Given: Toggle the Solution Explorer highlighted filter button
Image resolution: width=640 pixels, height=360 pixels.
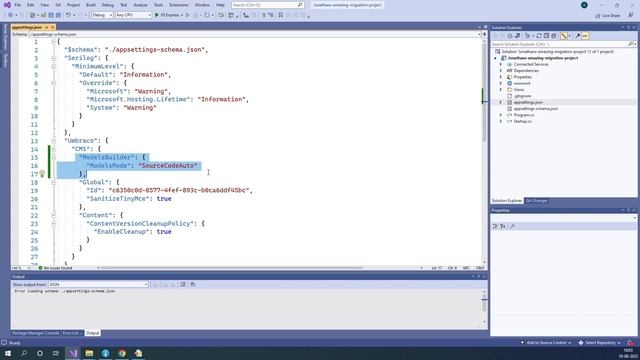Looking at the screenshot, I should coord(564,36).
